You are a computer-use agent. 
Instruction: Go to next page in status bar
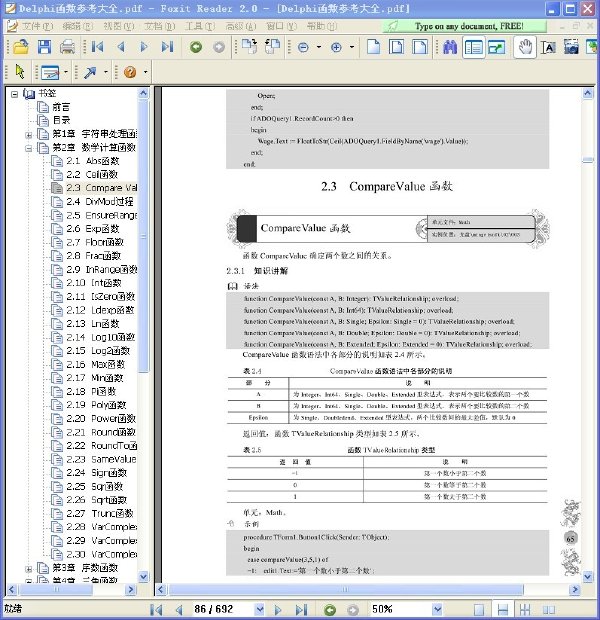pyautogui.click(x=278, y=609)
